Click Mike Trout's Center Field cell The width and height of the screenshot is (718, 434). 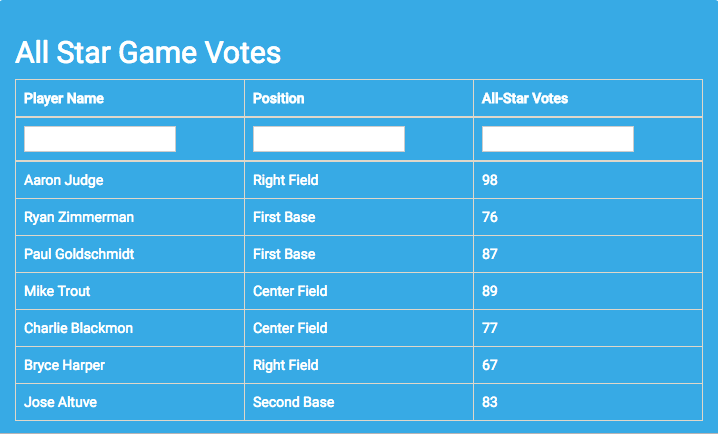[x=359, y=291]
